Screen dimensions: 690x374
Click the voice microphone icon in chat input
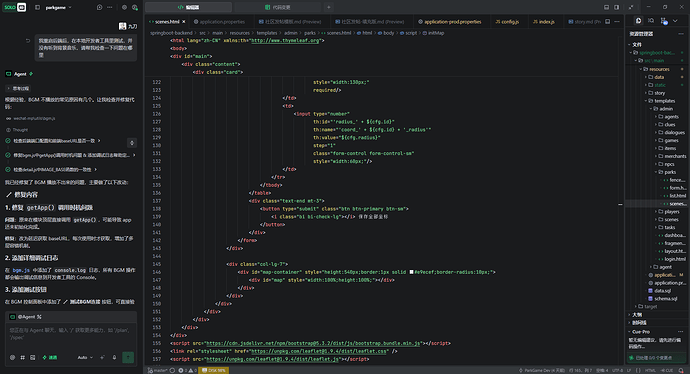pyautogui.click(x=114, y=358)
